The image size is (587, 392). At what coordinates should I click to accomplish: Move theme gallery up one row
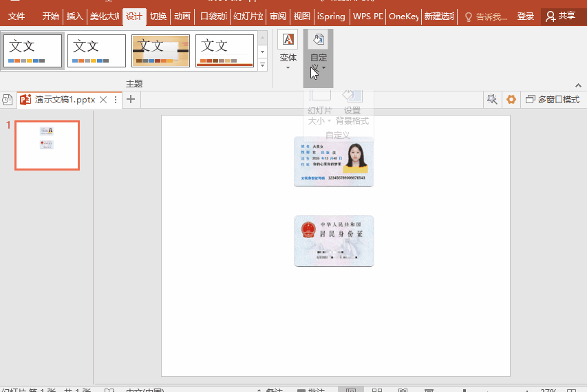(262, 38)
